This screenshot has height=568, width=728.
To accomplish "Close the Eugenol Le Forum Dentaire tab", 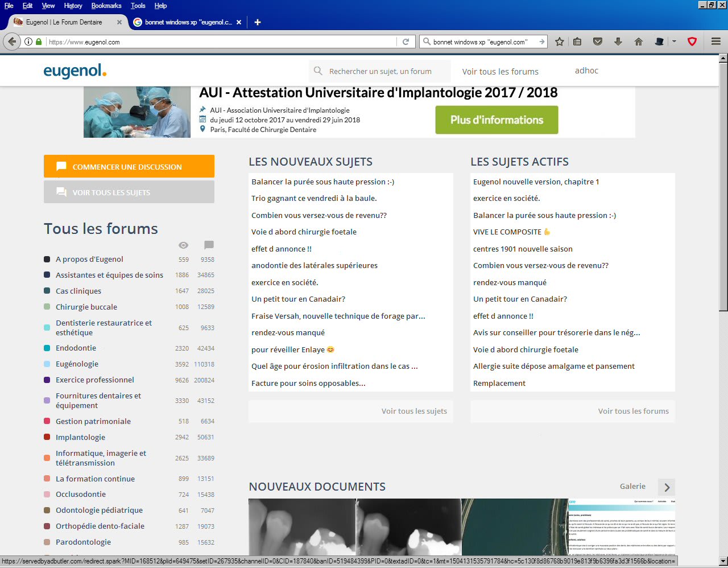I will click(x=119, y=22).
